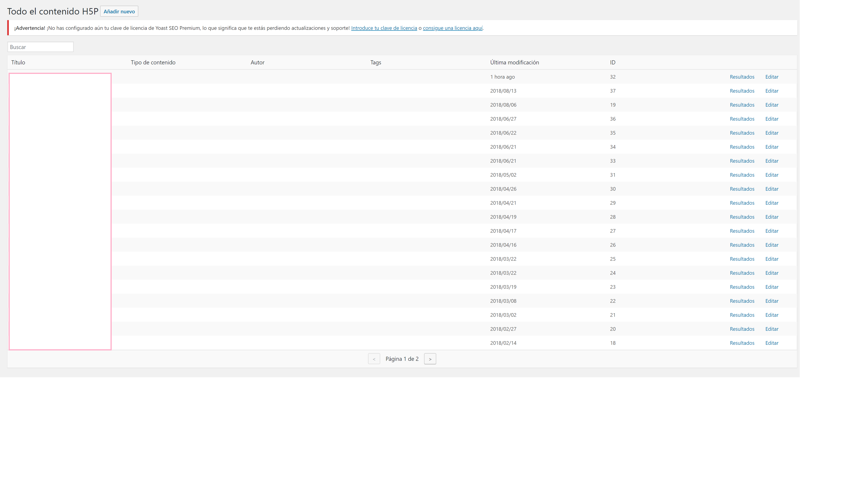Edit content with ID 24
The width and height of the screenshot is (868, 488).
[x=772, y=273]
